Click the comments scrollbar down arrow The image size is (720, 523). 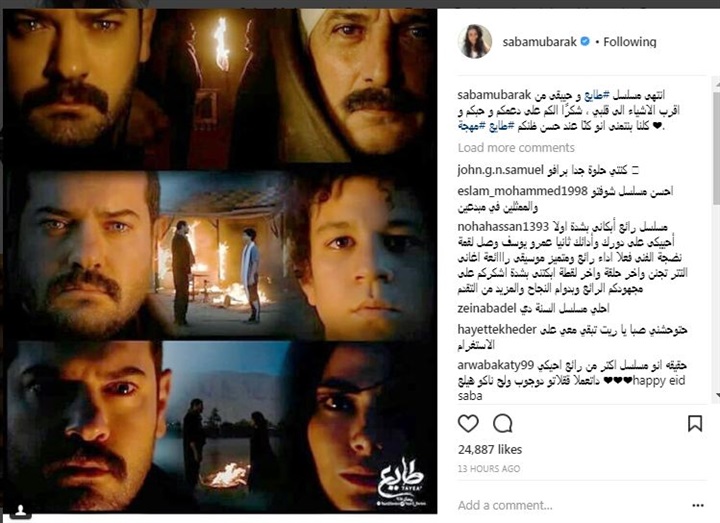coord(717,395)
